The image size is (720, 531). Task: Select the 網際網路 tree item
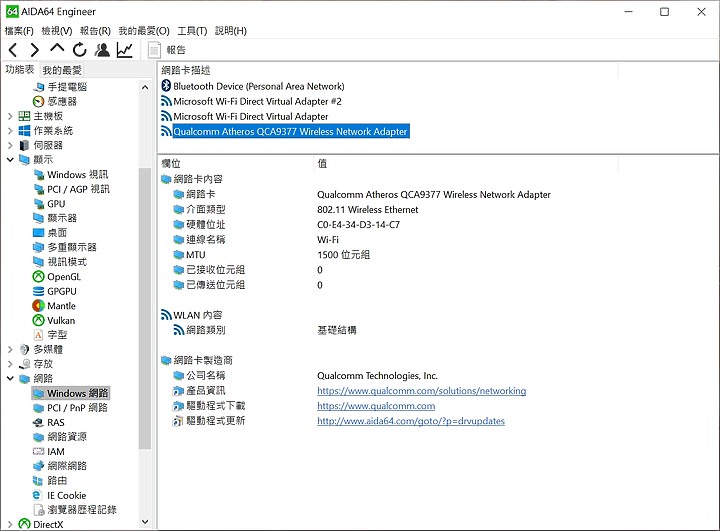point(60,466)
